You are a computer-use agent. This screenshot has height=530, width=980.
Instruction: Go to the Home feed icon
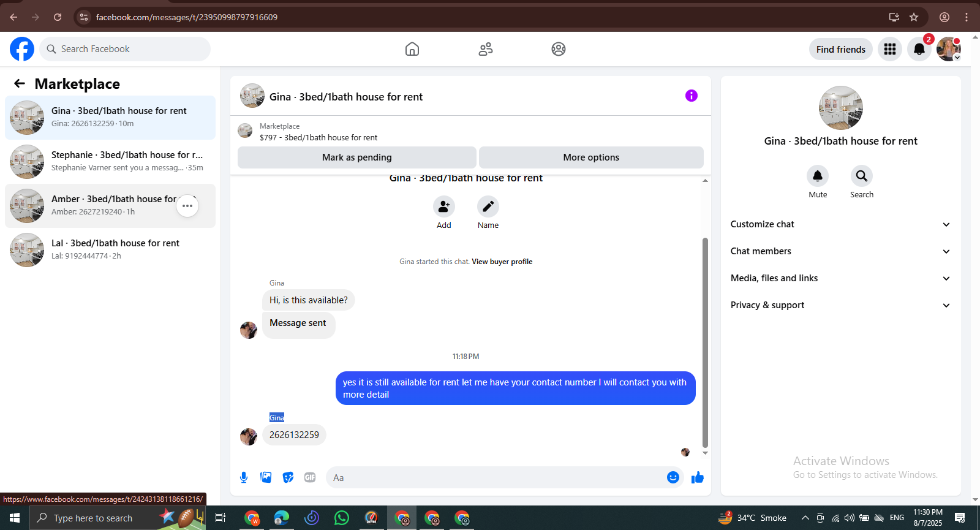pyautogui.click(x=412, y=49)
